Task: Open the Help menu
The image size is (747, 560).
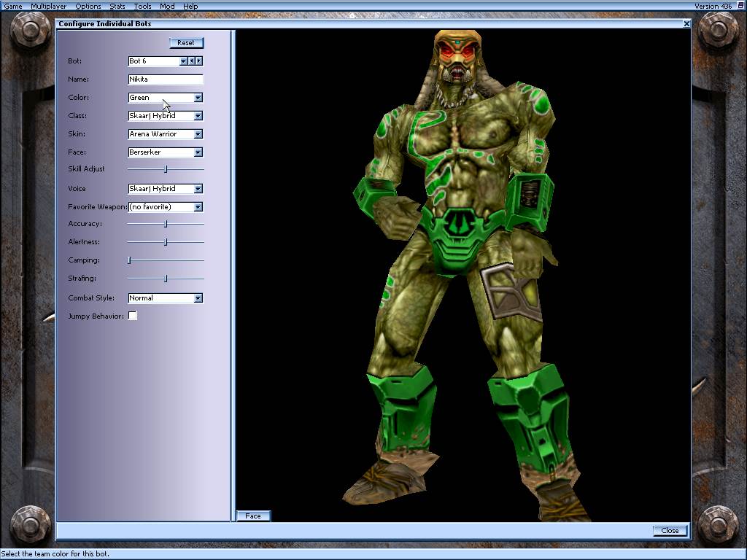Action: click(x=190, y=6)
